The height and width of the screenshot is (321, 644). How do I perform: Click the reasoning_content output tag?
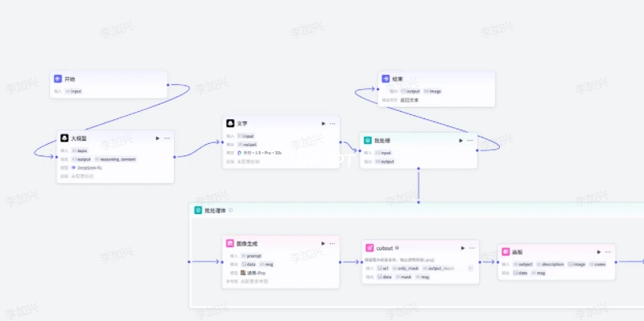point(115,159)
